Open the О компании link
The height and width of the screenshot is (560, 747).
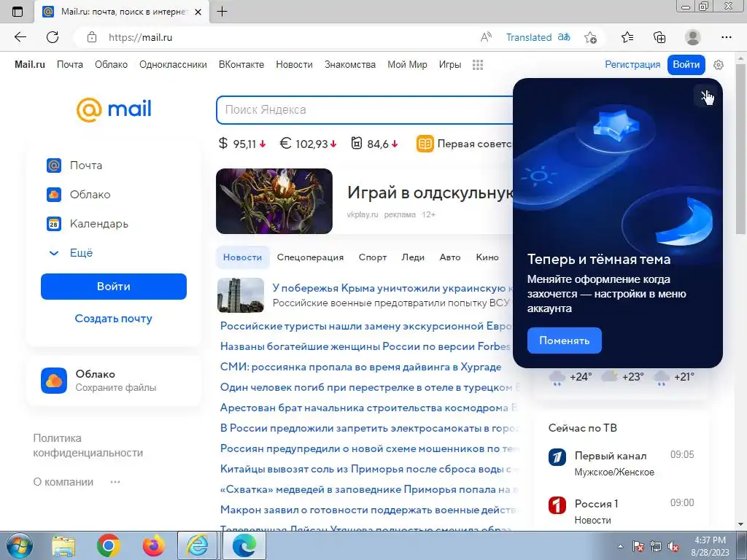[x=63, y=482]
